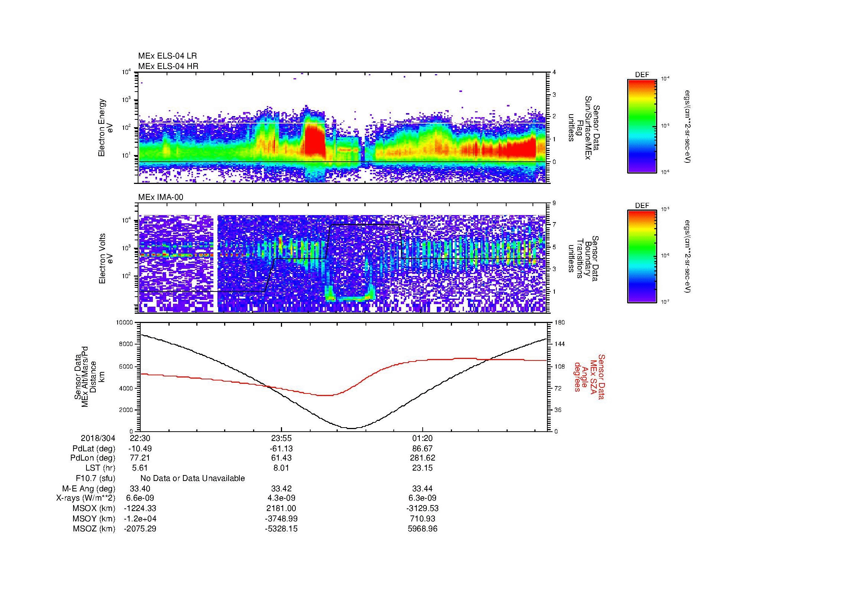868x613 pixels.
Task: Click the PdLat value -61.13
Action: 281,449
